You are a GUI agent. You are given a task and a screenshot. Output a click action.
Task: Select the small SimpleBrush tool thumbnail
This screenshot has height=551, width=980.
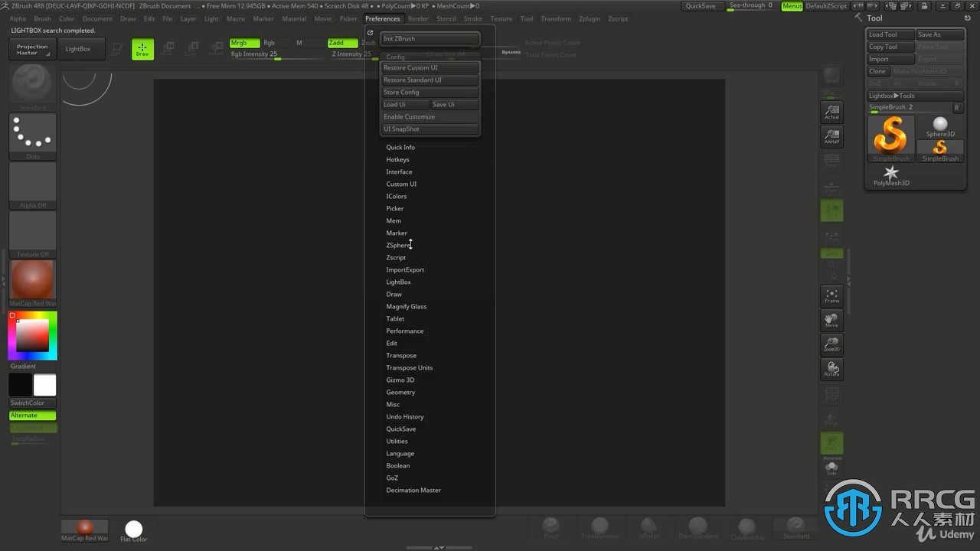point(940,150)
